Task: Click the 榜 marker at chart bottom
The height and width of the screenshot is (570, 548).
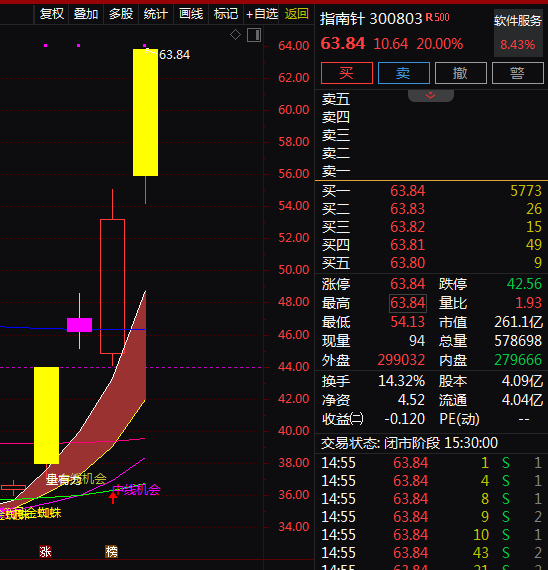Action: click(112, 552)
